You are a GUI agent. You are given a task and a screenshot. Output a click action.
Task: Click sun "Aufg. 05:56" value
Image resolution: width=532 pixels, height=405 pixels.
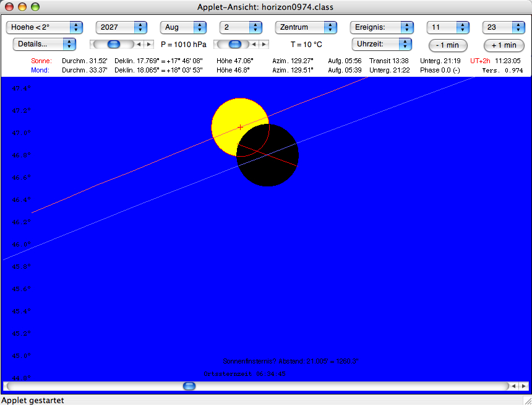pos(345,61)
